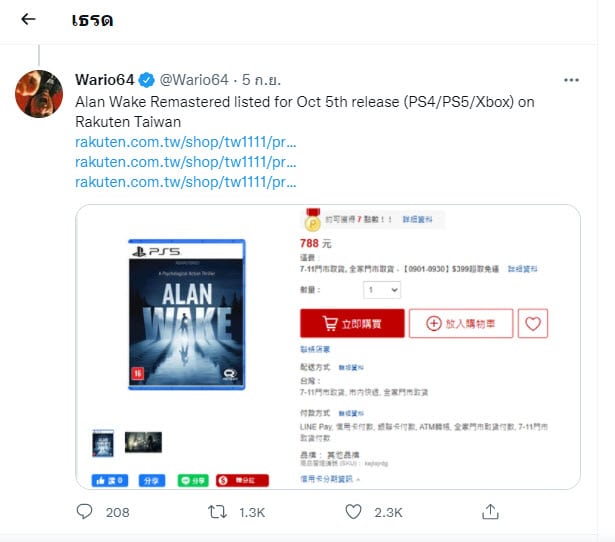Add to wishlist heart in product image
The image size is (615, 542).
[x=533, y=324]
